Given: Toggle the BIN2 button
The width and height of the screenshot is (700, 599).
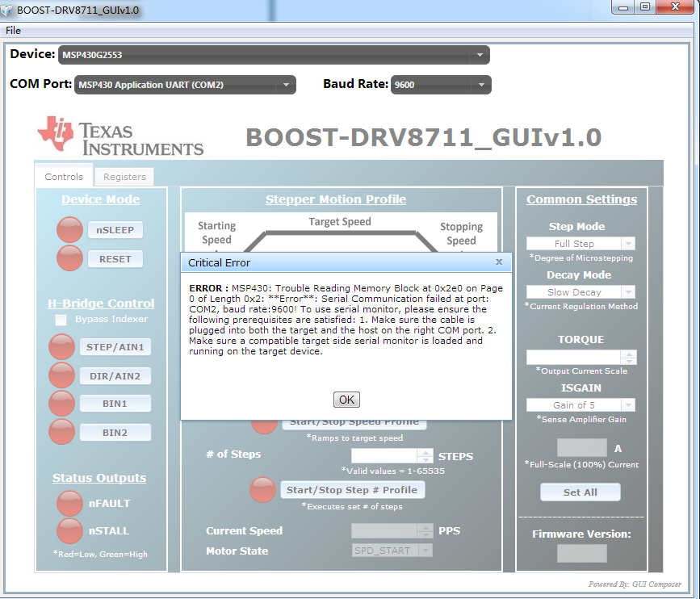Looking at the screenshot, I should pyautogui.click(x=115, y=433).
